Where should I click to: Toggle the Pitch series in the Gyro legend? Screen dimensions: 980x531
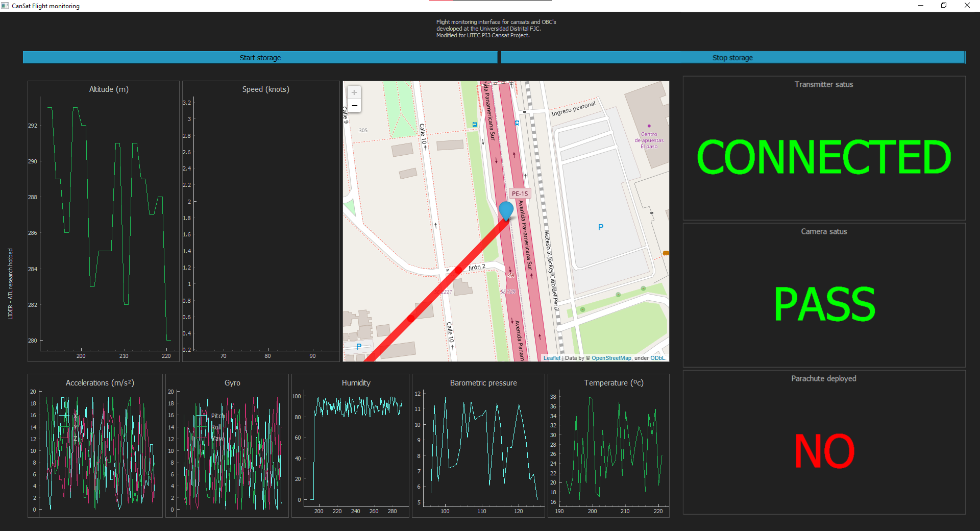pyautogui.click(x=218, y=416)
